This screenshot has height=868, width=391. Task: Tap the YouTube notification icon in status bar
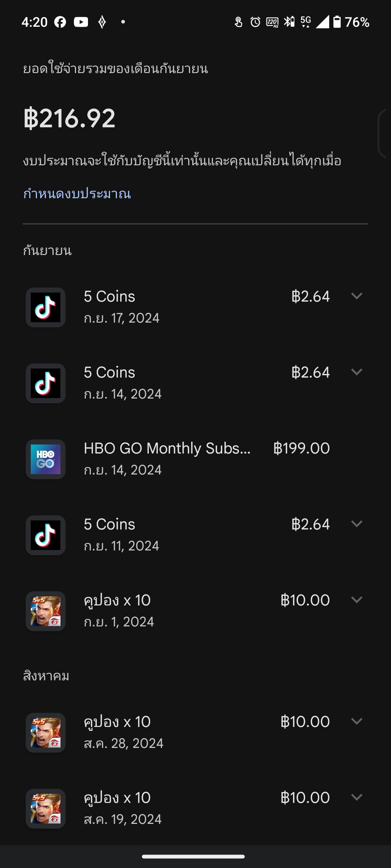click(x=81, y=22)
